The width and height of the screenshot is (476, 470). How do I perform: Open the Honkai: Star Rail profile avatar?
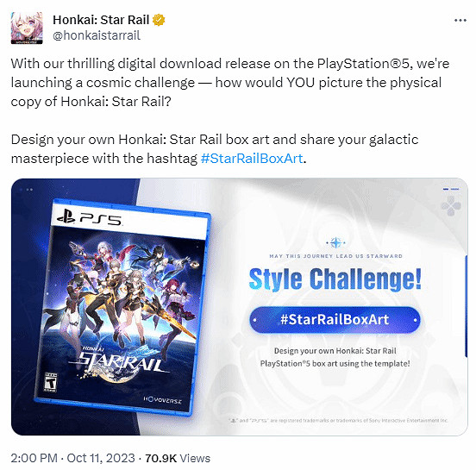[x=27, y=28]
